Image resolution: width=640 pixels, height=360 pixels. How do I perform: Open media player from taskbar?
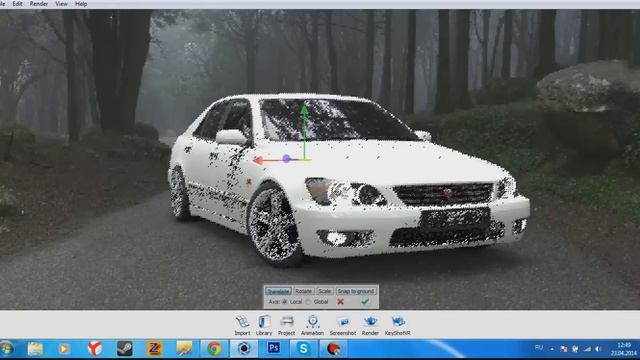tap(64, 349)
